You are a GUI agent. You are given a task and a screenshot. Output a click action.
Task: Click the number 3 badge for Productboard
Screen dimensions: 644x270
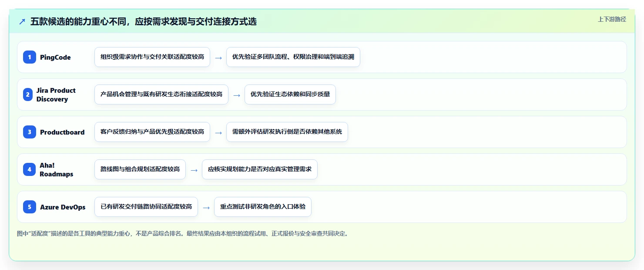[30, 132]
